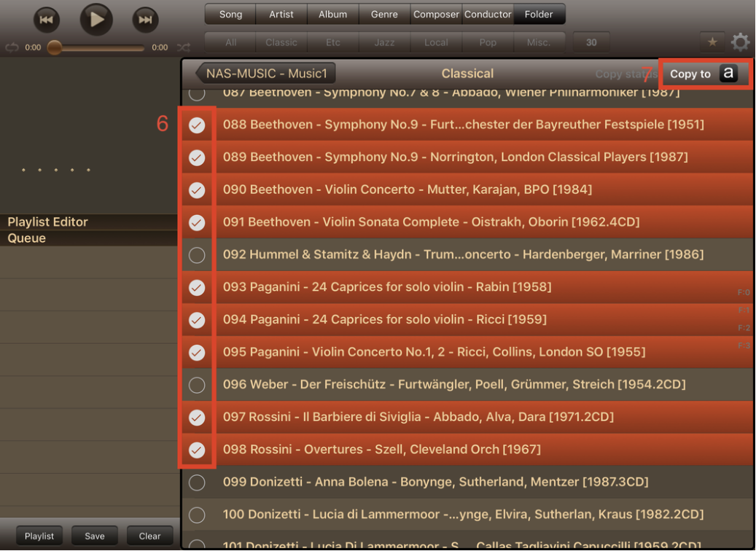
Task: Select the Queue header
Action: (x=89, y=238)
